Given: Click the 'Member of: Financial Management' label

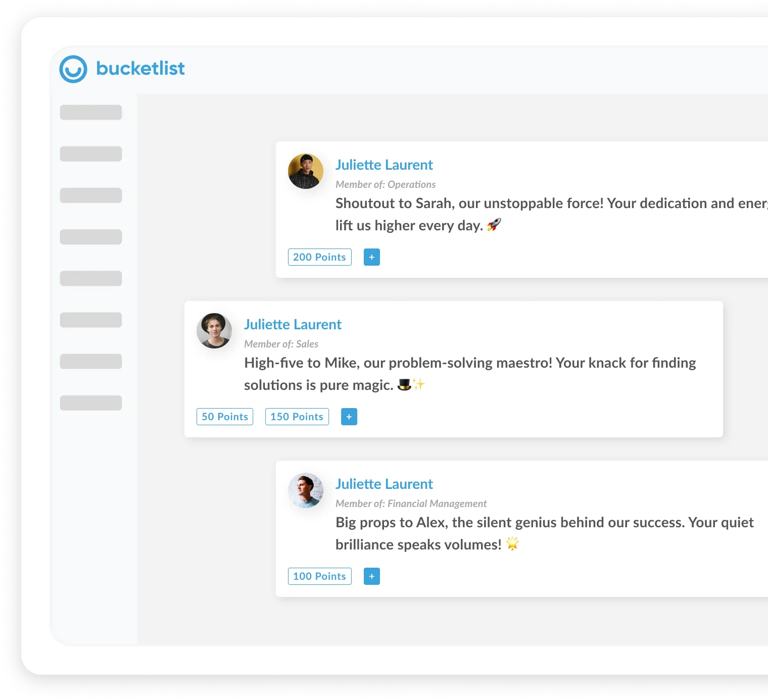Looking at the screenshot, I should (411, 504).
